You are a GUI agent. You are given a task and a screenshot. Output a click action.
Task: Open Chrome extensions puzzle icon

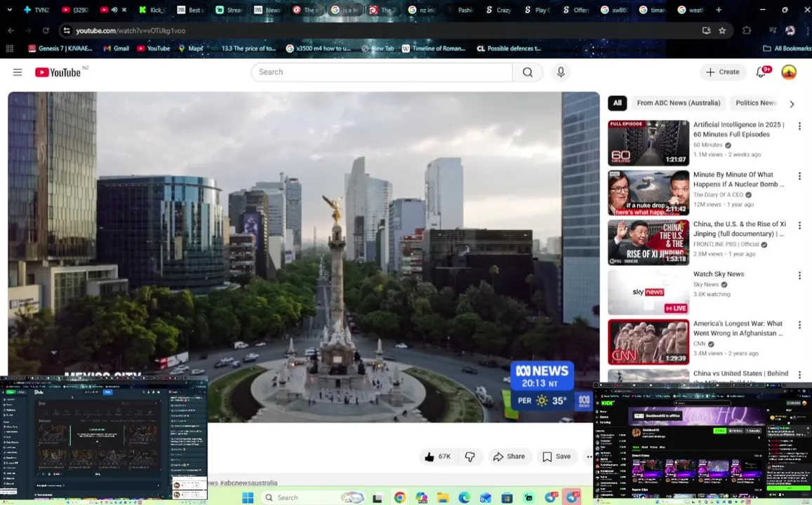coord(747,31)
